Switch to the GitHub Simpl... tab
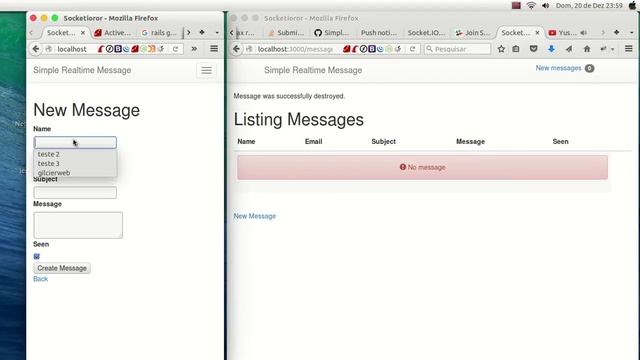This screenshot has height=360, width=640. pyautogui.click(x=332, y=33)
